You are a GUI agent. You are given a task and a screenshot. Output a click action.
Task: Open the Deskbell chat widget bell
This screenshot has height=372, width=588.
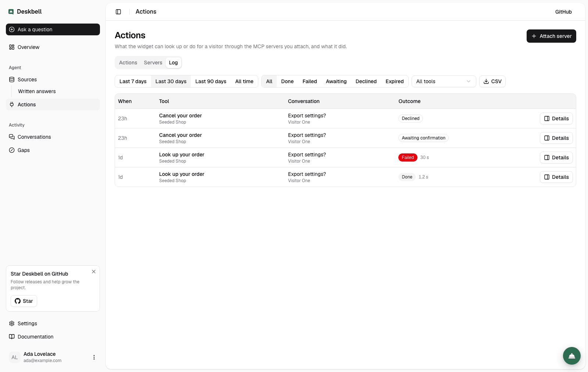point(572,356)
